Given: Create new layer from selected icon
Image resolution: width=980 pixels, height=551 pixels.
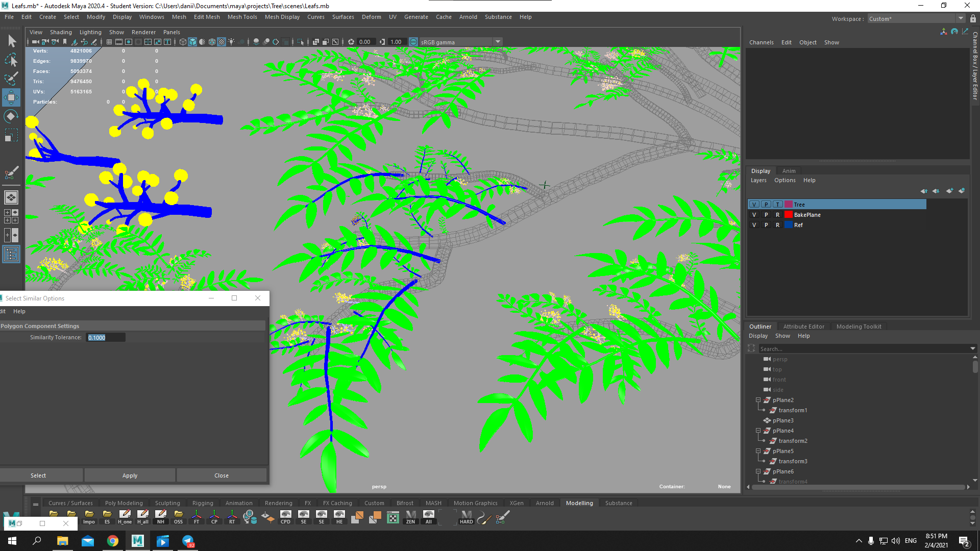Looking at the screenshot, I should coord(962,191).
